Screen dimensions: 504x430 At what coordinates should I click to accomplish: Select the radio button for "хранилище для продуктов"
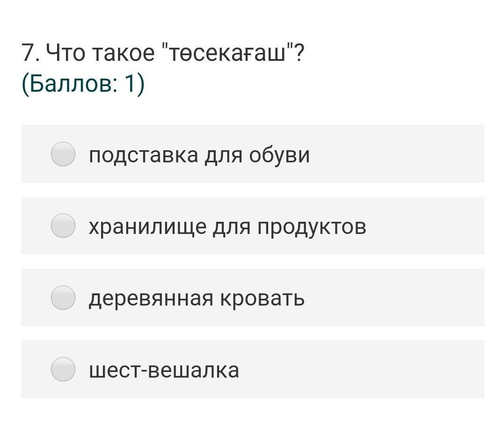pos(63,226)
